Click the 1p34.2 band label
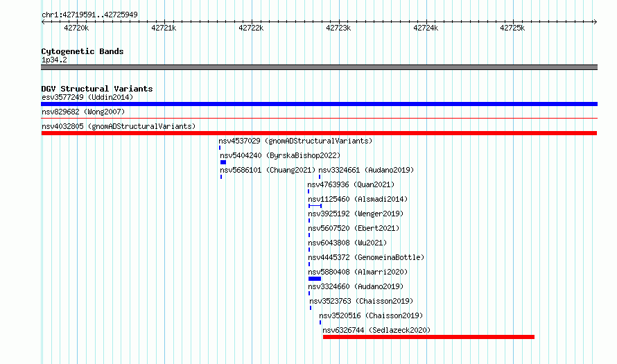 [x=54, y=60]
